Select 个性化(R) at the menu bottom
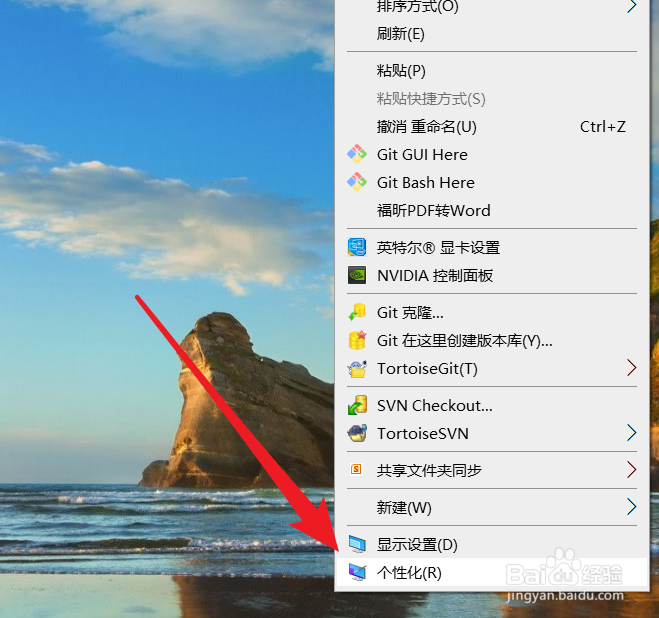Image resolution: width=659 pixels, height=618 pixels. (x=492, y=572)
